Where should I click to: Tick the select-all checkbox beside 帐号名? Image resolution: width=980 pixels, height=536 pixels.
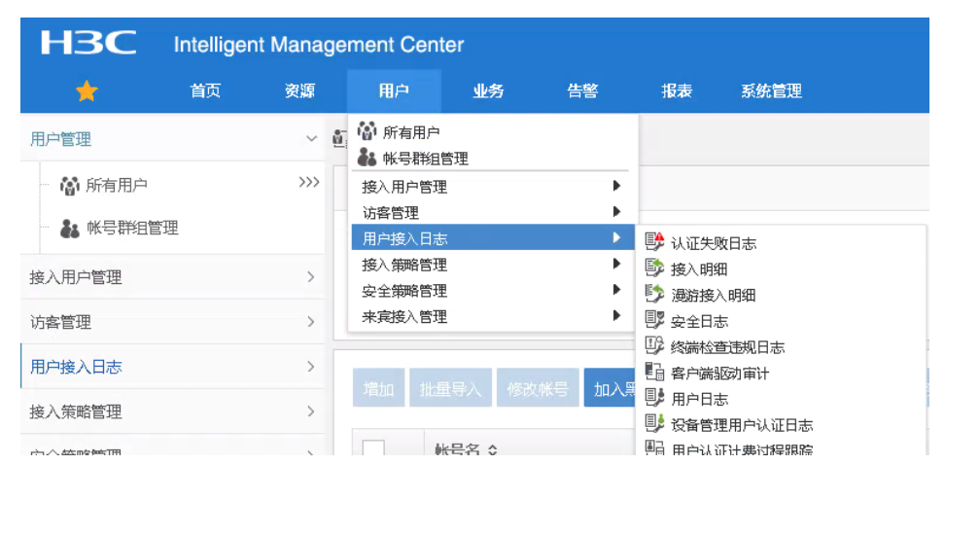coord(373,449)
